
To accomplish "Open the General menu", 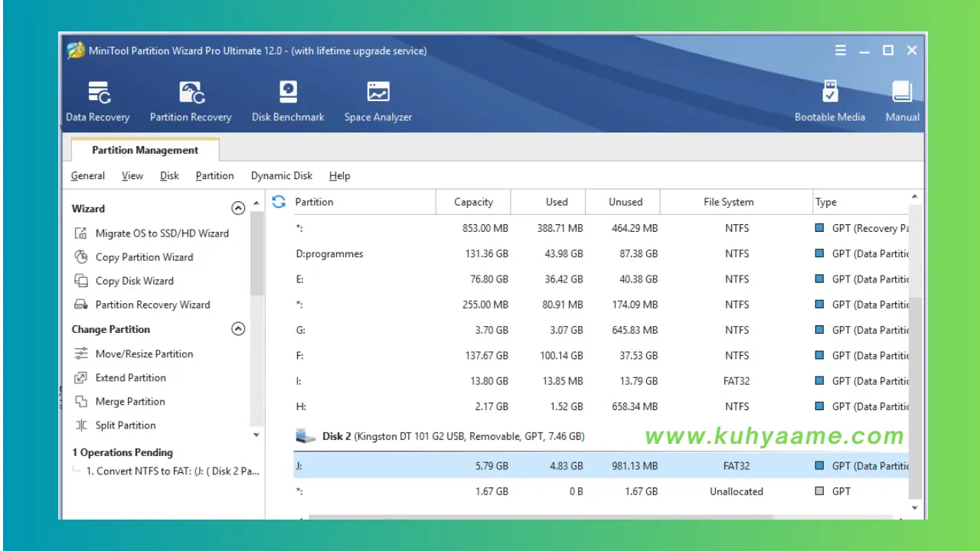I will tap(88, 175).
